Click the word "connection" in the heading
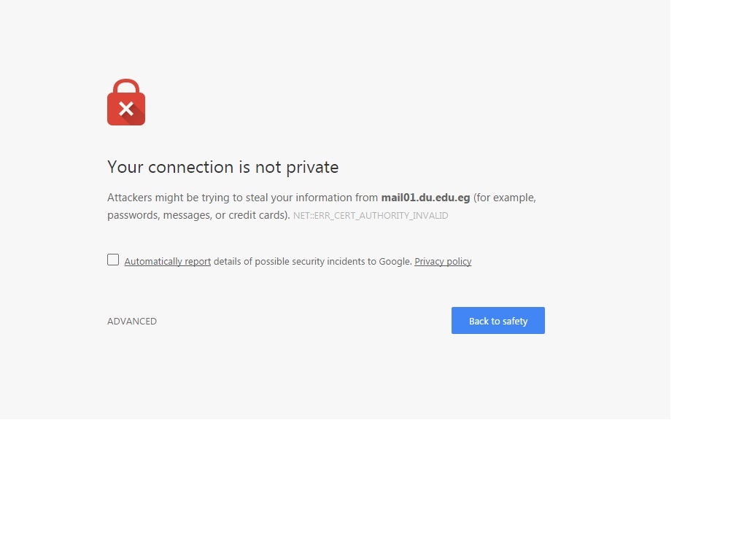The width and height of the screenshot is (747, 560). pyautogui.click(x=191, y=167)
